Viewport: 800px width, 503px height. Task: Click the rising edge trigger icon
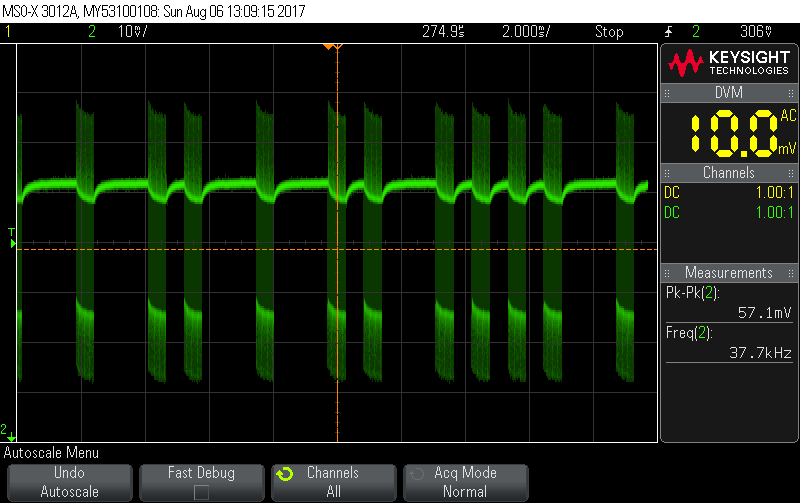[668, 31]
